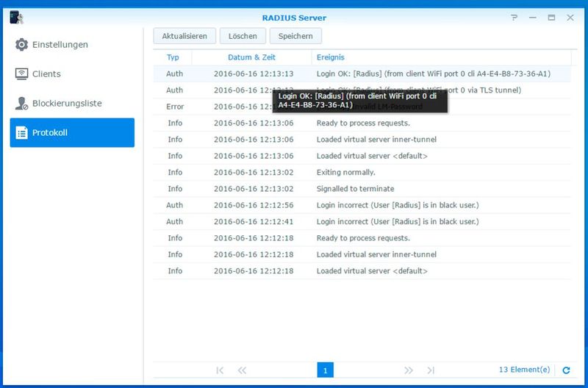The height and width of the screenshot is (388, 588).
Task: Open the help question mark icon
Action: point(514,18)
